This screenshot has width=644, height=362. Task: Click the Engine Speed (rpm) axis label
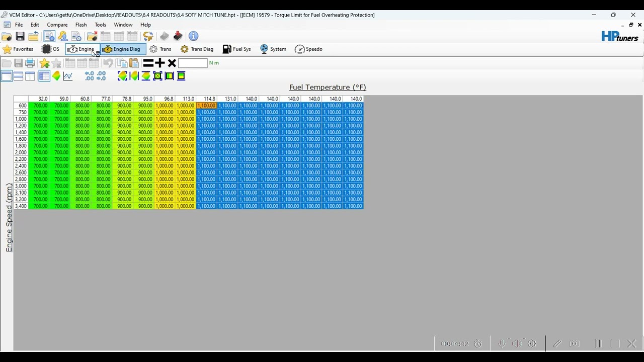tap(9, 218)
